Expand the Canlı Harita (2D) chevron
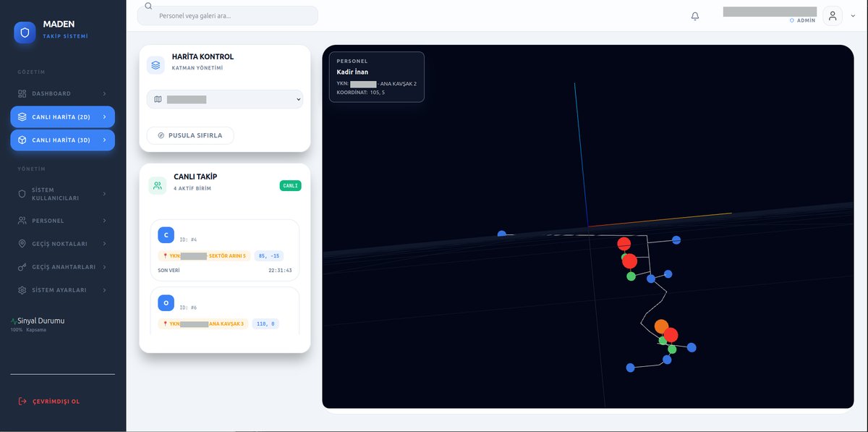868x432 pixels. pyautogui.click(x=104, y=117)
